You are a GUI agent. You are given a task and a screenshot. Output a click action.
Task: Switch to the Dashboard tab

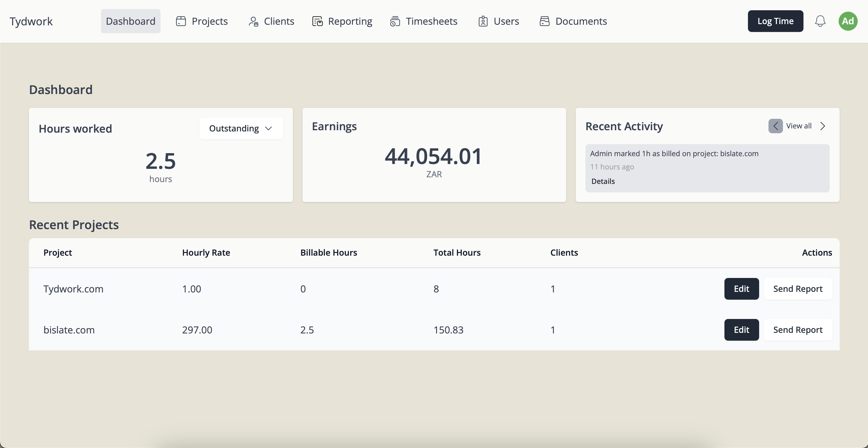click(x=130, y=21)
